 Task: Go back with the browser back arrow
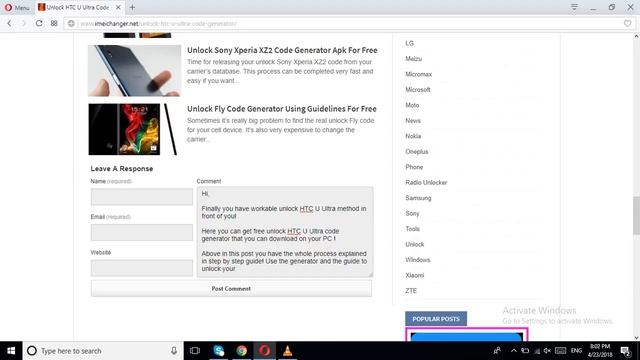click(x=9, y=24)
